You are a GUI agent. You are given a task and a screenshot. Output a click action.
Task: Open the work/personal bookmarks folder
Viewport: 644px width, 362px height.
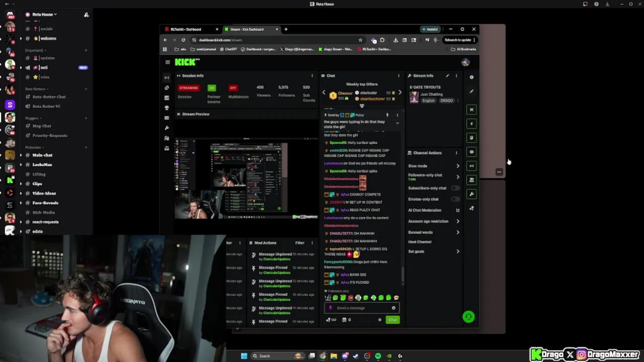[203, 49]
